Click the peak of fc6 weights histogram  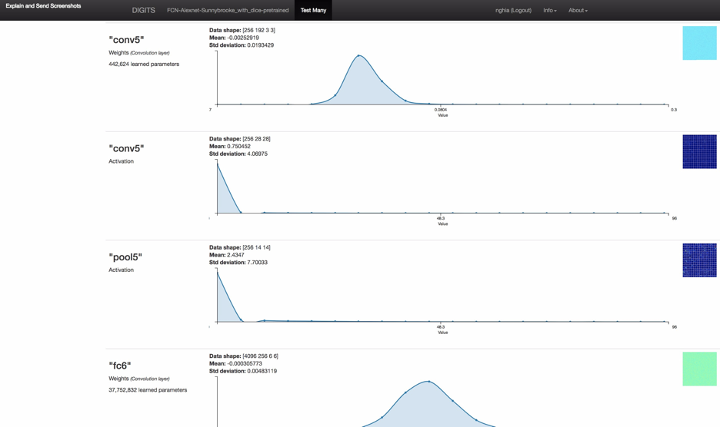(x=428, y=381)
